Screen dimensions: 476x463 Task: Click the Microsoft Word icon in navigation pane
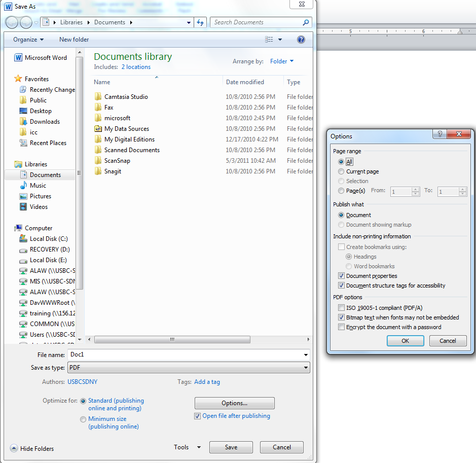19,58
